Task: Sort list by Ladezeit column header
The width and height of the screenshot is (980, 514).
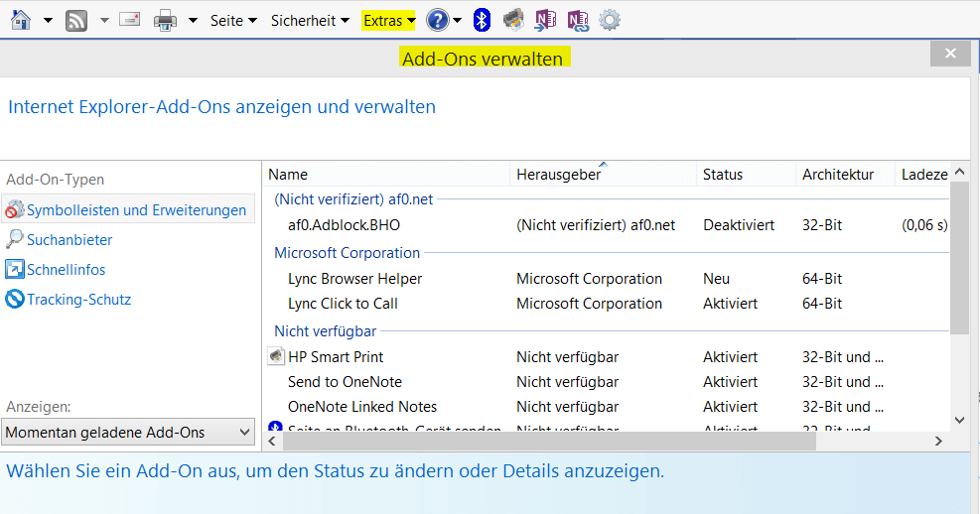Action: pyautogui.click(x=922, y=175)
